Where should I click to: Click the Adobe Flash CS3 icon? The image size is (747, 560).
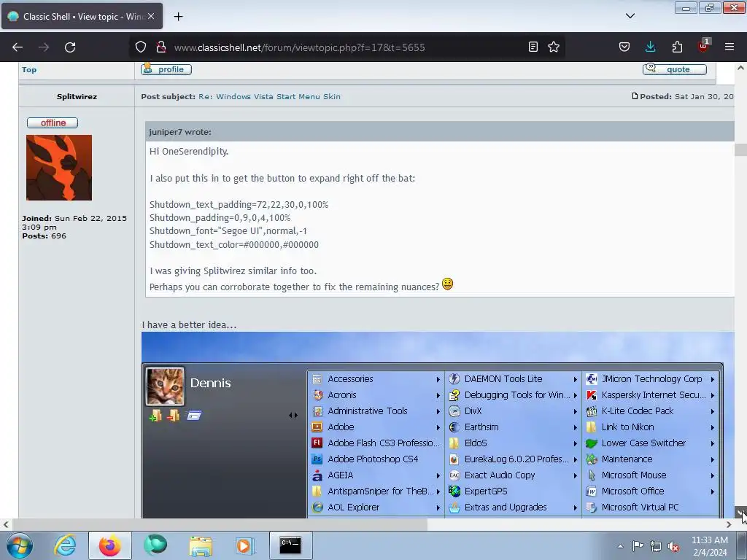click(x=317, y=443)
